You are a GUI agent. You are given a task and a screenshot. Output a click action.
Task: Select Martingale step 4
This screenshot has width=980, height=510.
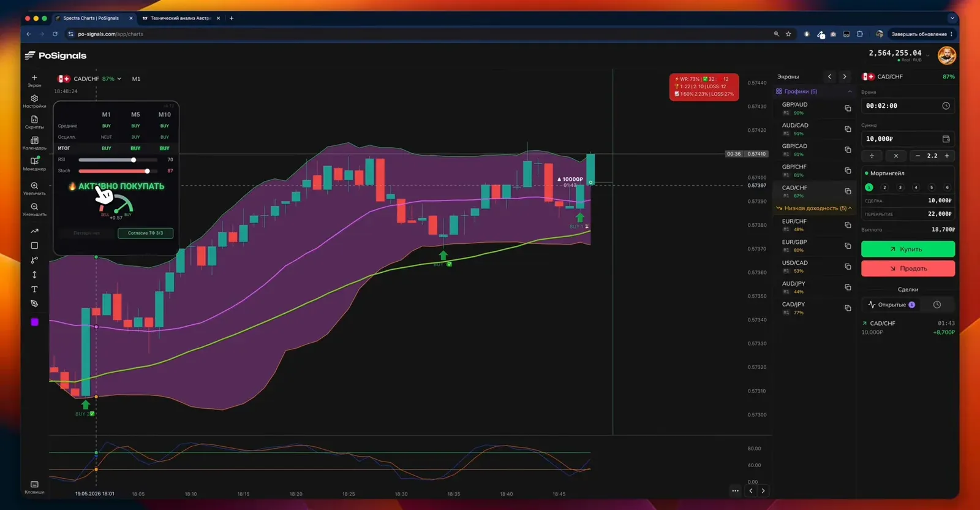point(916,188)
